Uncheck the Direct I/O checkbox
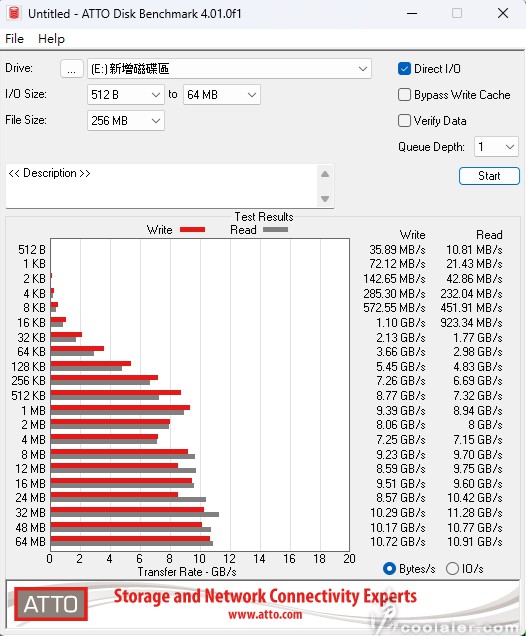 click(x=404, y=69)
